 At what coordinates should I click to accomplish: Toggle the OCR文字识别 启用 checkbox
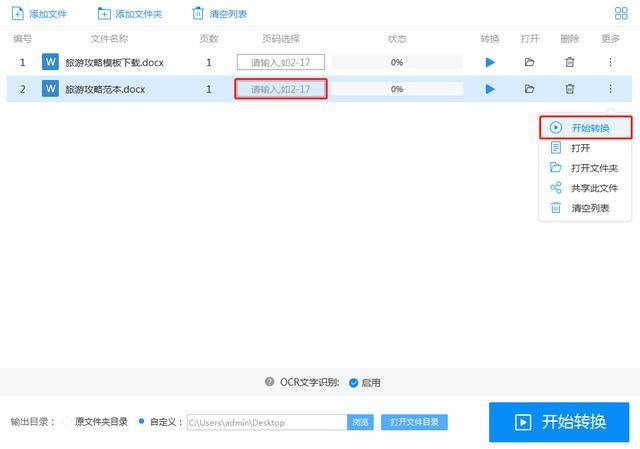(x=353, y=383)
